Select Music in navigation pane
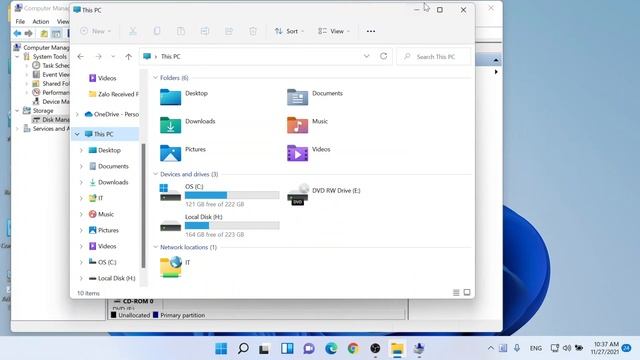The width and height of the screenshot is (640, 360). point(101,214)
